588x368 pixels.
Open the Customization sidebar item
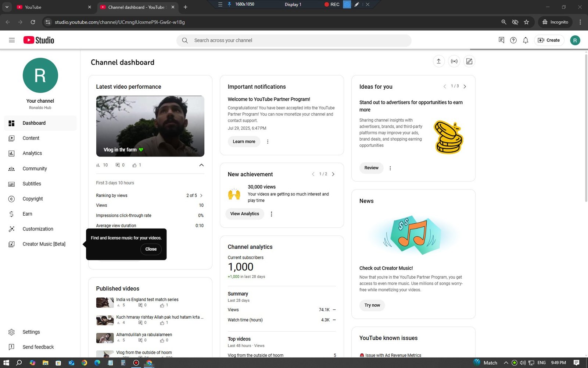pos(40,229)
